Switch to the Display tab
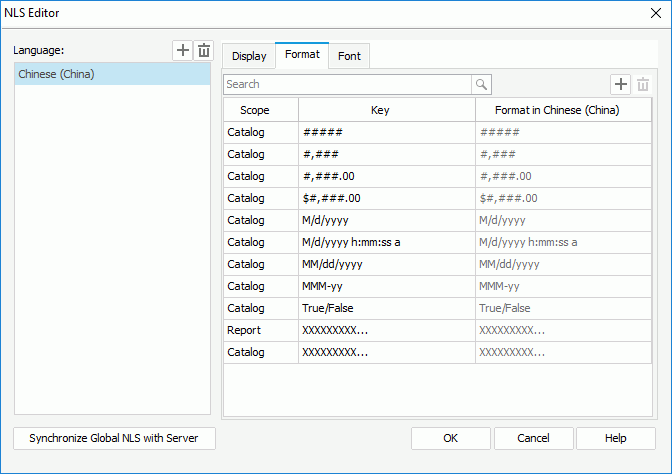Image resolution: width=672 pixels, height=474 pixels. 249,56
